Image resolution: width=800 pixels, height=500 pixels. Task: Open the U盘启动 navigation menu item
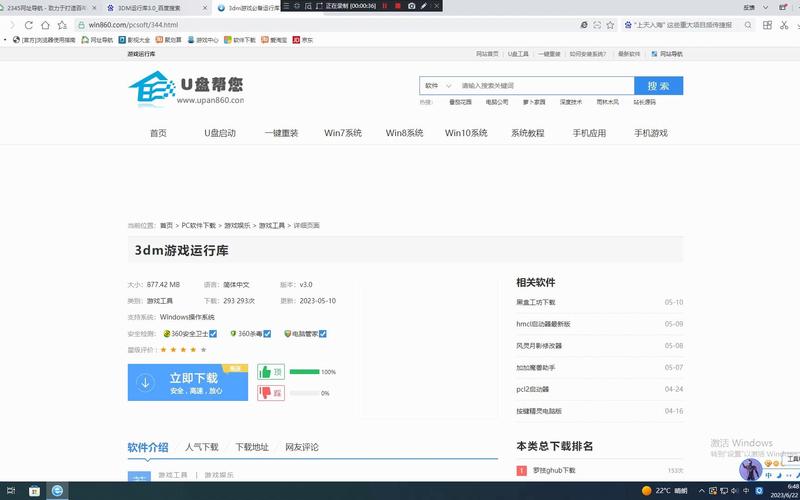[x=220, y=133]
